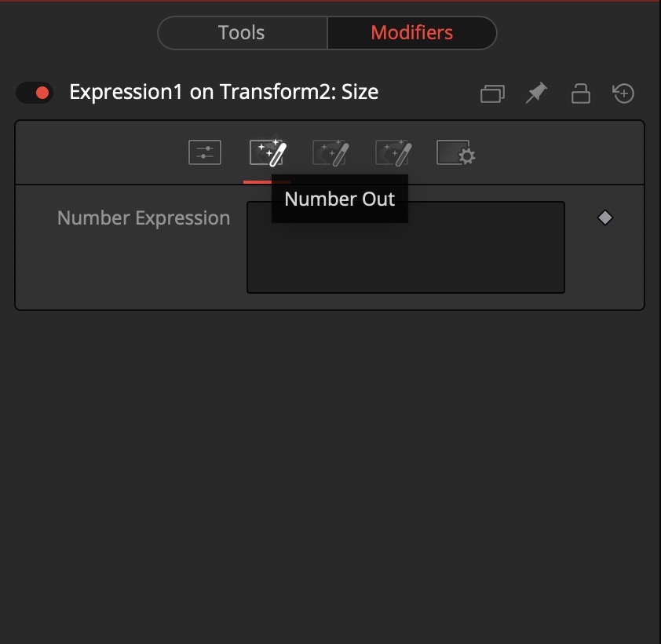This screenshot has height=644, width=661.
Task: Click the Versions icon in modifier header
Action: tap(492, 93)
